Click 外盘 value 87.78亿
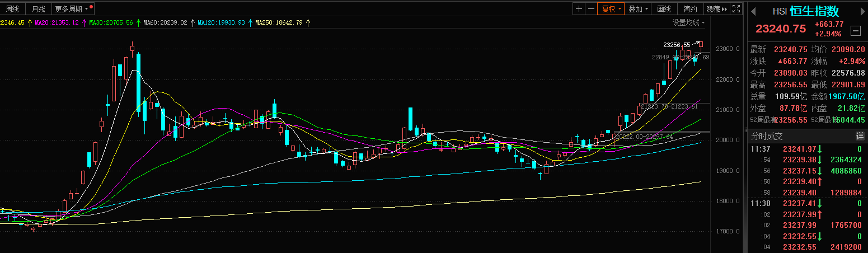Viewport: 868px width, 253px height. click(793, 108)
